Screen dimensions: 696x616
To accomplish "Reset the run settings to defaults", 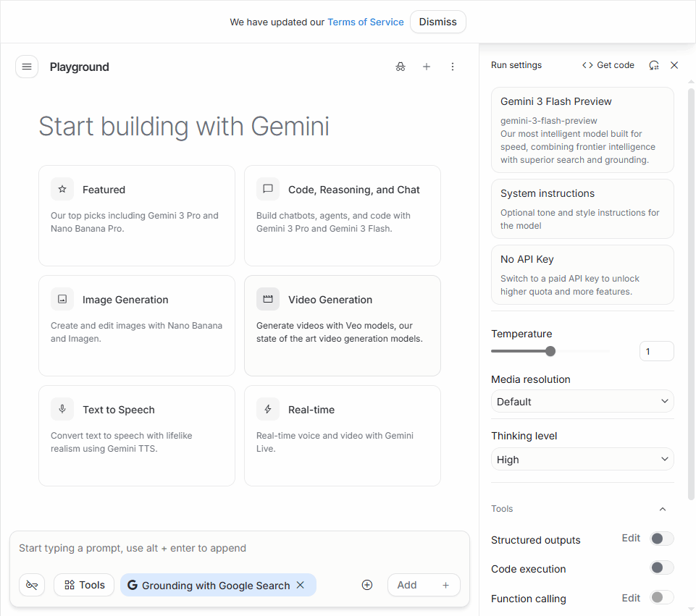I will pyautogui.click(x=654, y=64).
